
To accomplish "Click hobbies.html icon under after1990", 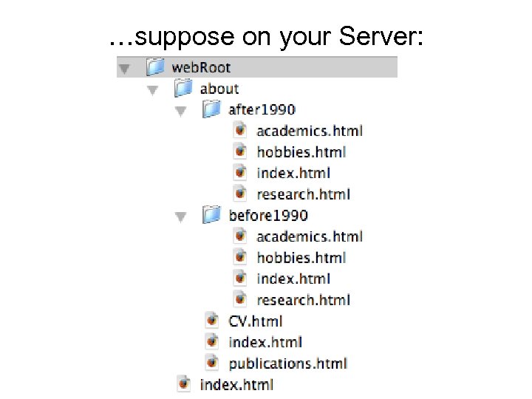I will (x=240, y=151).
